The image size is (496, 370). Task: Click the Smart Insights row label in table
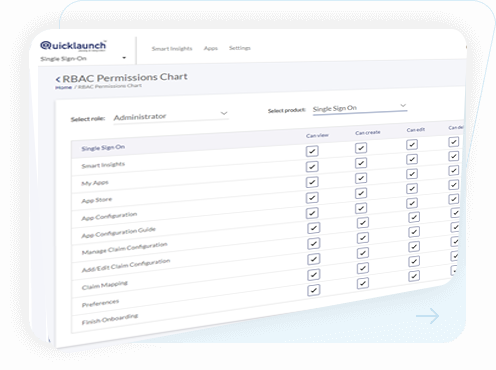pos(103,165)
